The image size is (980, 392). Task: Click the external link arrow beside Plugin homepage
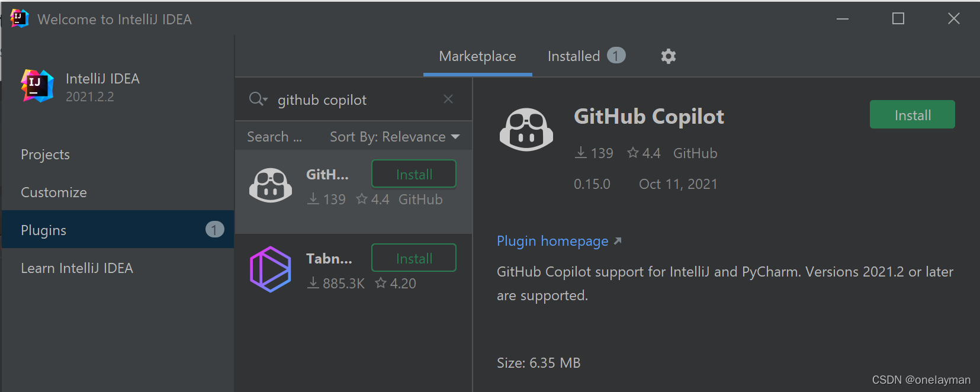(x=618, y=241)
